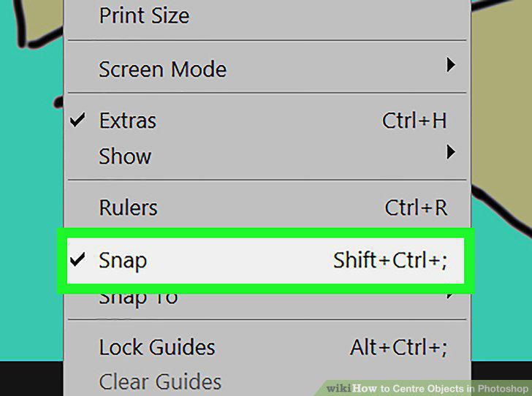Screen dimensions: 532x396
Task: Choose Lock Guides in the menu
Action: (x=267, y=347)
